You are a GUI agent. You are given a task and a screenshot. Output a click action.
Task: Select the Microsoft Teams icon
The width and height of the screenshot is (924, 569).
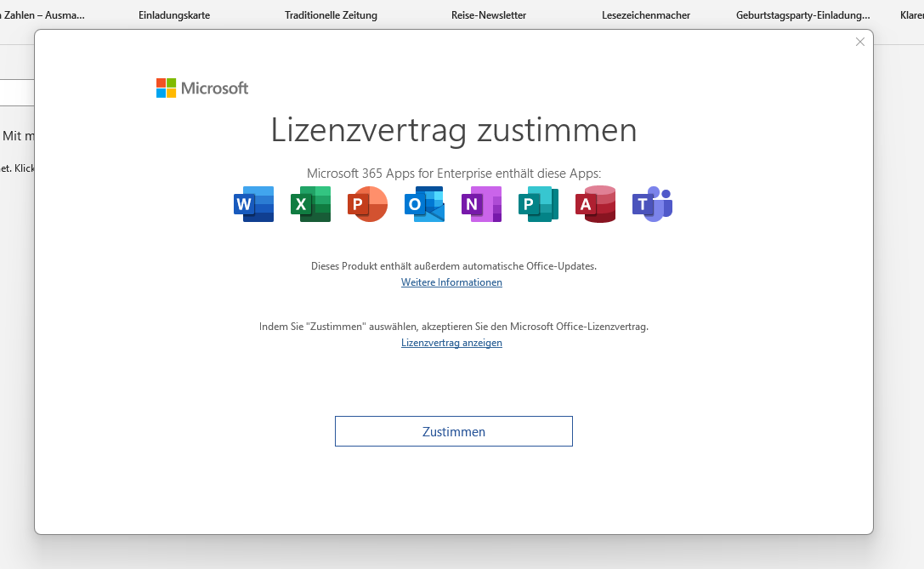(x=652, y=204)
